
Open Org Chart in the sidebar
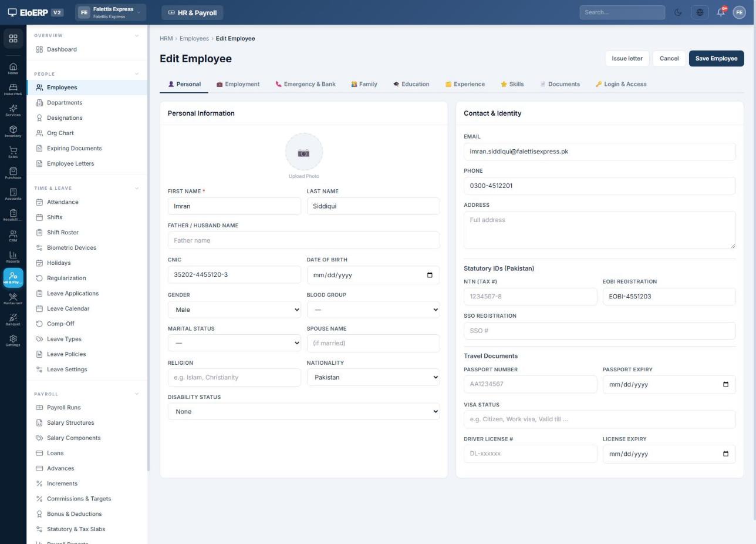tap(86, 133)
